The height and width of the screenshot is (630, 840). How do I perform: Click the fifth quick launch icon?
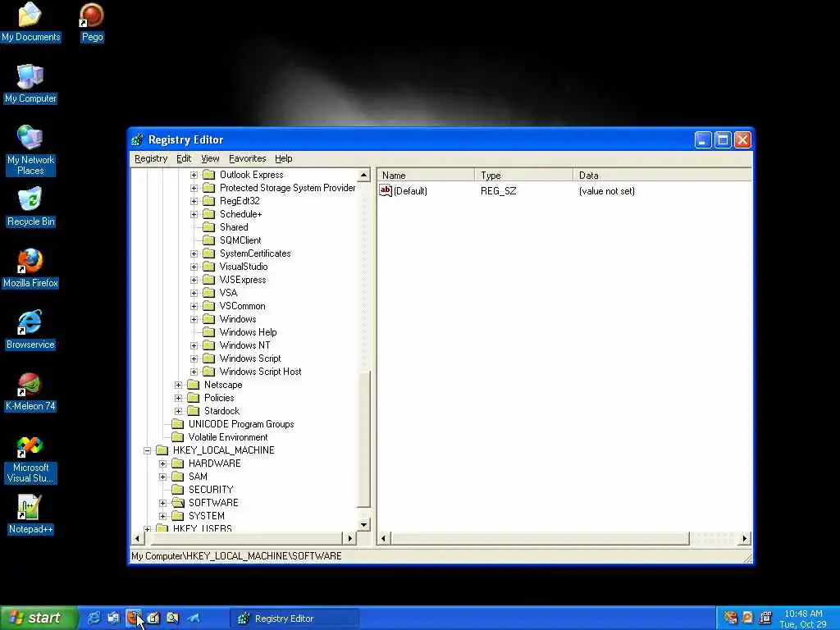pos(172,618)
